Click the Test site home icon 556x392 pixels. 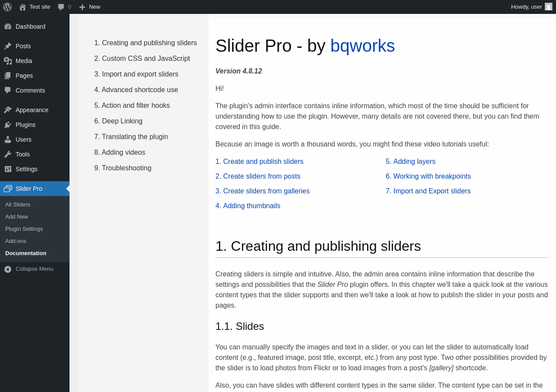23,7
